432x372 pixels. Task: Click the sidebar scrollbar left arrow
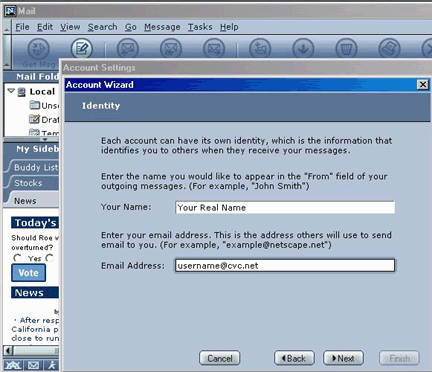click(x=8, y=351)
